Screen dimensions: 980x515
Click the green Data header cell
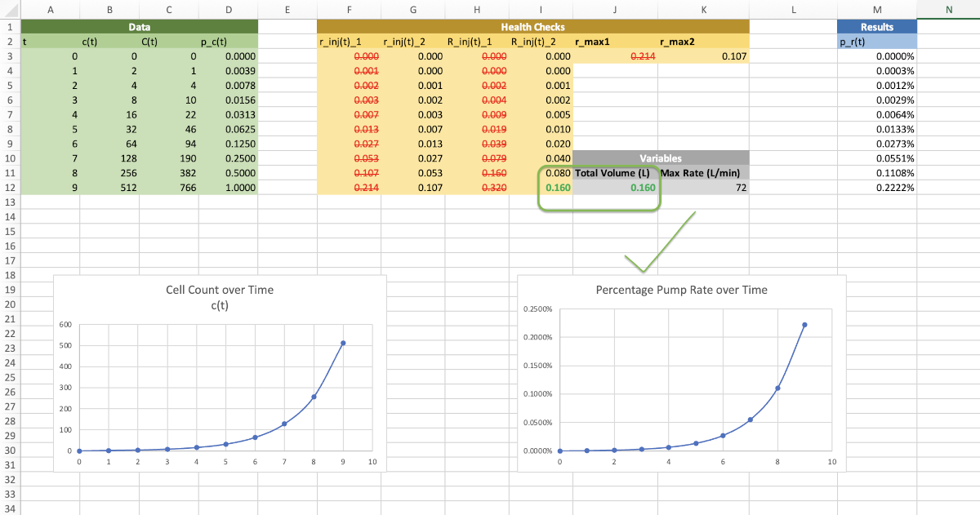[x=139, y=27]
